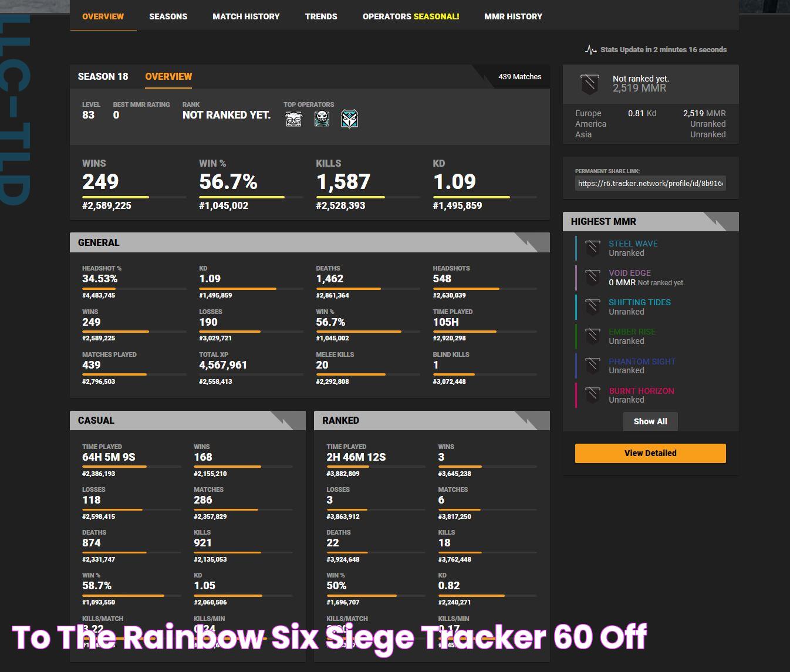Open the Ember Rise season link

tap(632, 332)
